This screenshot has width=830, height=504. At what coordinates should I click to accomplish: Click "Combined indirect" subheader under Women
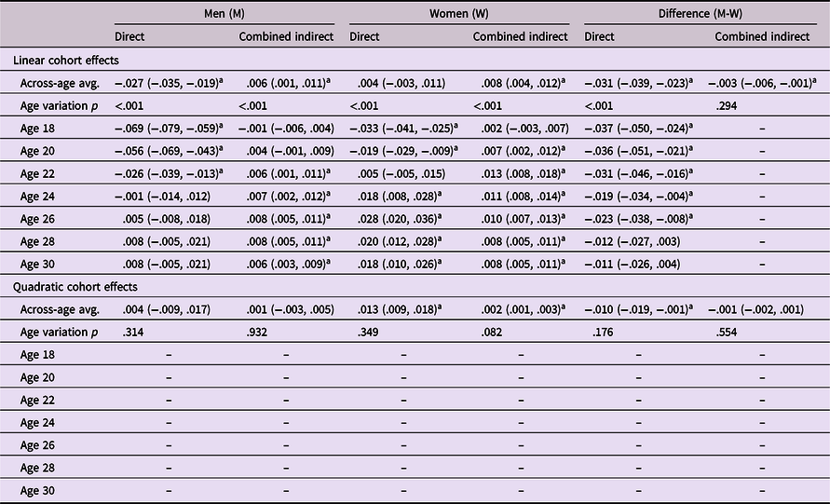click(x=520, y=36)
